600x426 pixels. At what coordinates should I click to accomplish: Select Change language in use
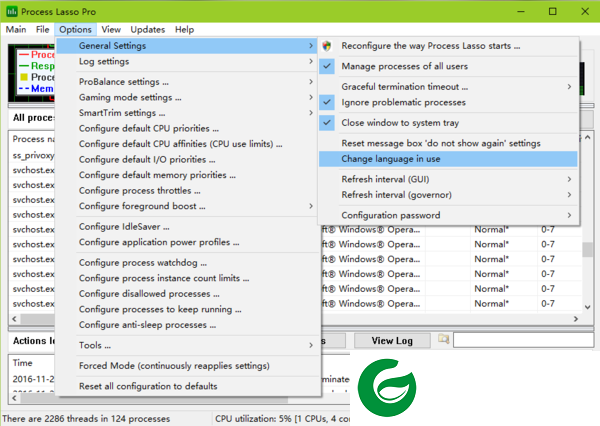point(448,159)
